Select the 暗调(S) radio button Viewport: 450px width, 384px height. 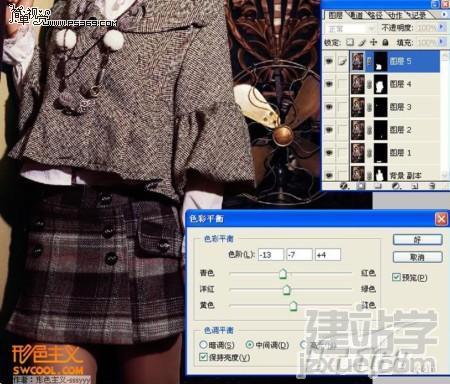click(203, 344)
